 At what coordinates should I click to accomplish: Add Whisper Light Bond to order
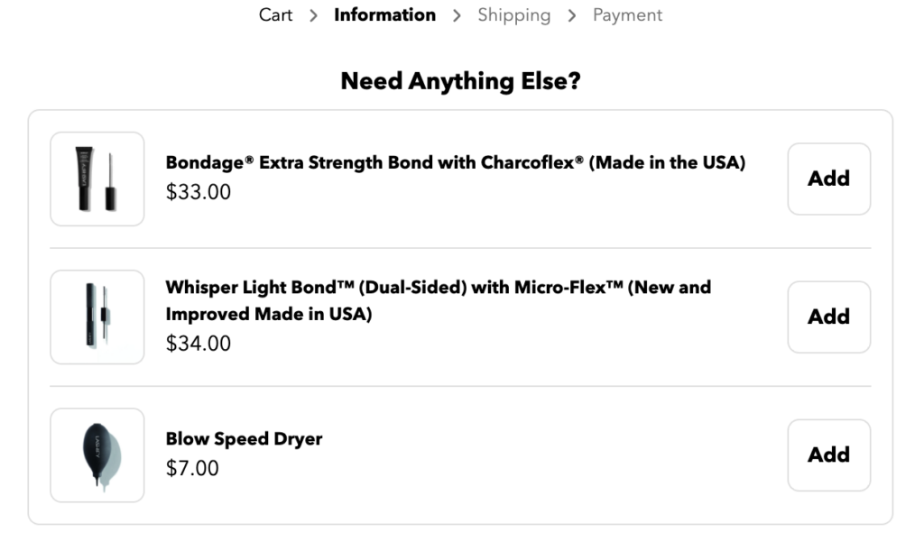(x=828, y=317)
